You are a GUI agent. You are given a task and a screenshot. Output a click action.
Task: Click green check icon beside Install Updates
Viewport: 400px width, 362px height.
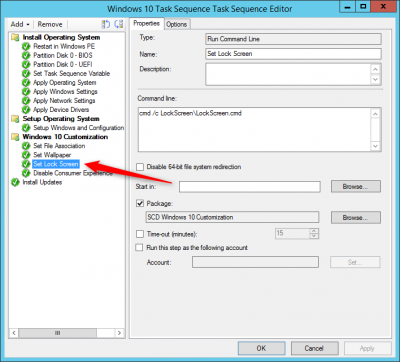(x=15, y=182)
